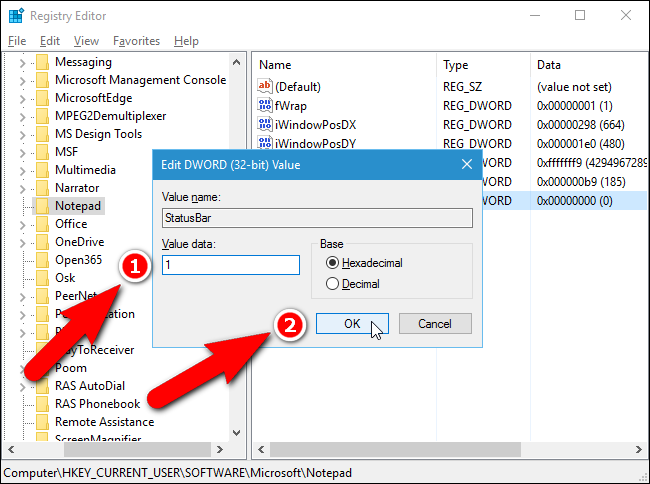The image size is (650, 484).
Task: Expand the MPEG2Demultiplexer tree node
Action: [x=22, y=117]
